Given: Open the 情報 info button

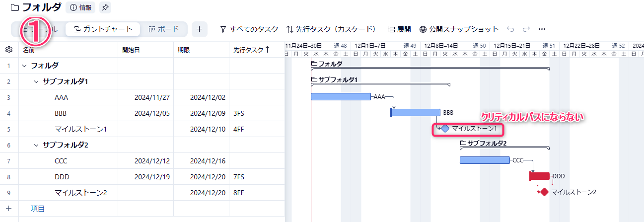Looking at the screenshot, I should 81,7.
